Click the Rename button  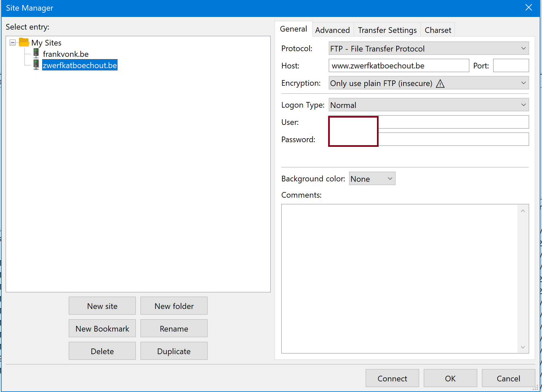[174, 329]
